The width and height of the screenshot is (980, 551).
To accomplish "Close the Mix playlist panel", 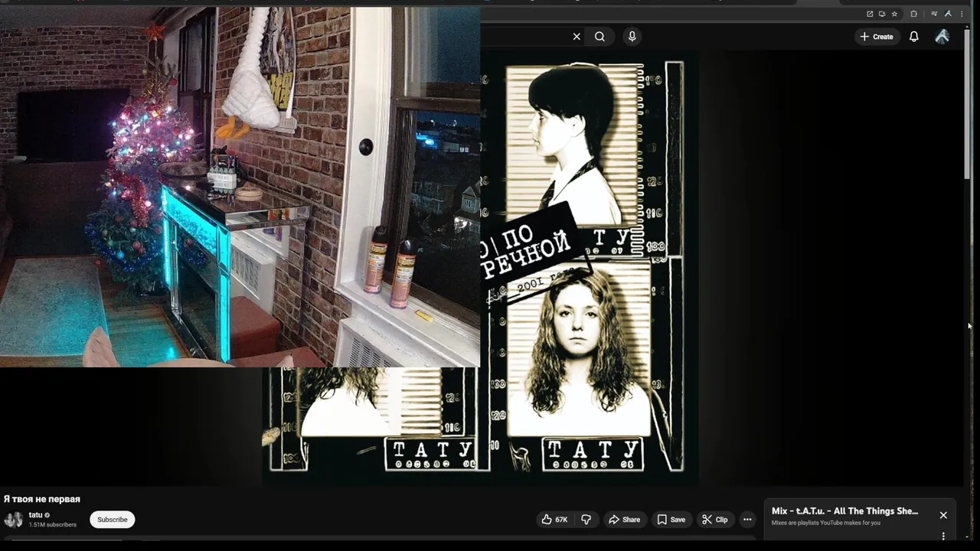I will [x=943, y=515].
